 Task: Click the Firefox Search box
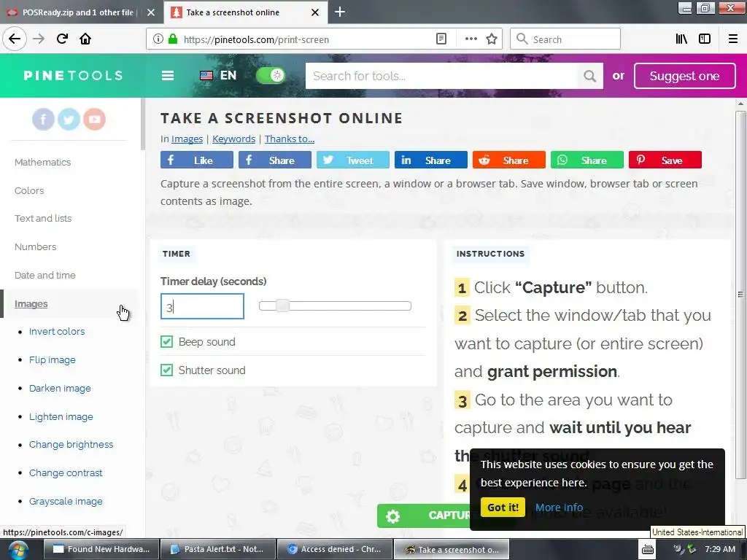click(x=565, y=39)
